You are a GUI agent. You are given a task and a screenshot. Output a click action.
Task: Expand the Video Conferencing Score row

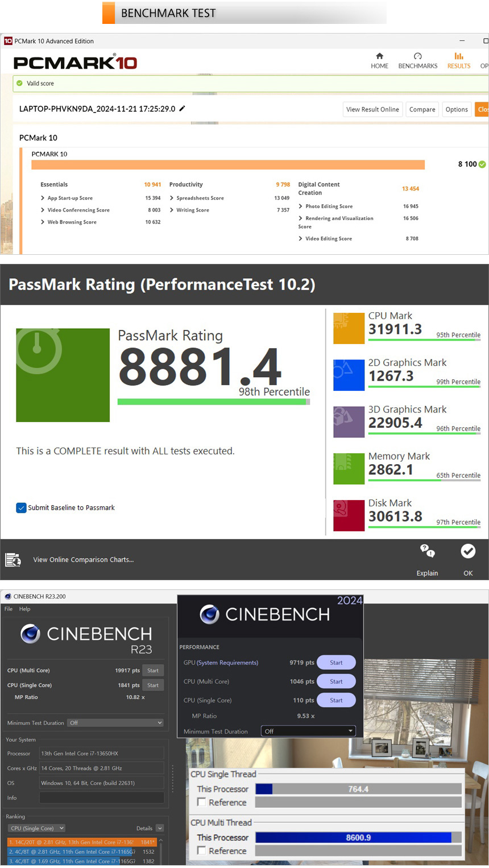point(43,210)
